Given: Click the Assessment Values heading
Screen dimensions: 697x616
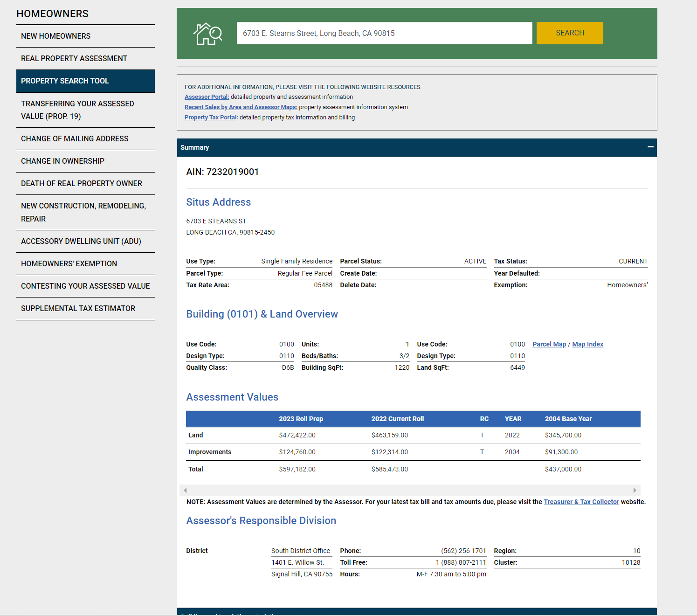Looking at the screenshot, I should (x=232, y=397).
